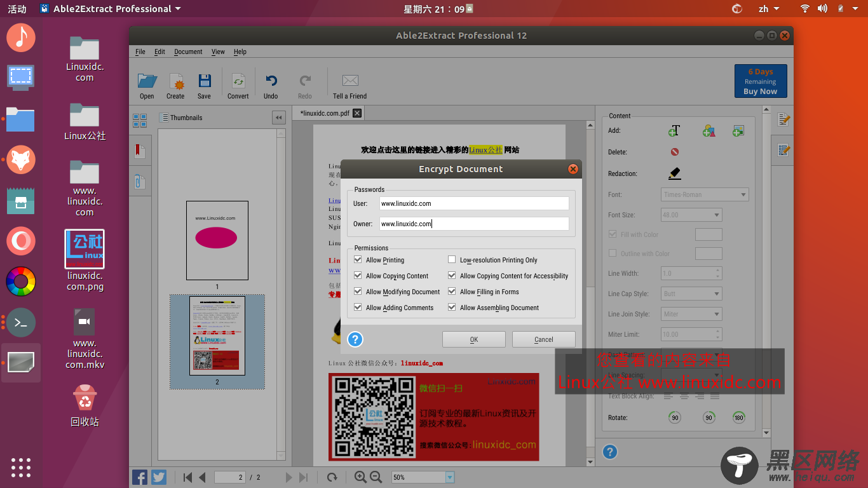Toggle Allow Adding Comments checkbox

pos(358,308)
